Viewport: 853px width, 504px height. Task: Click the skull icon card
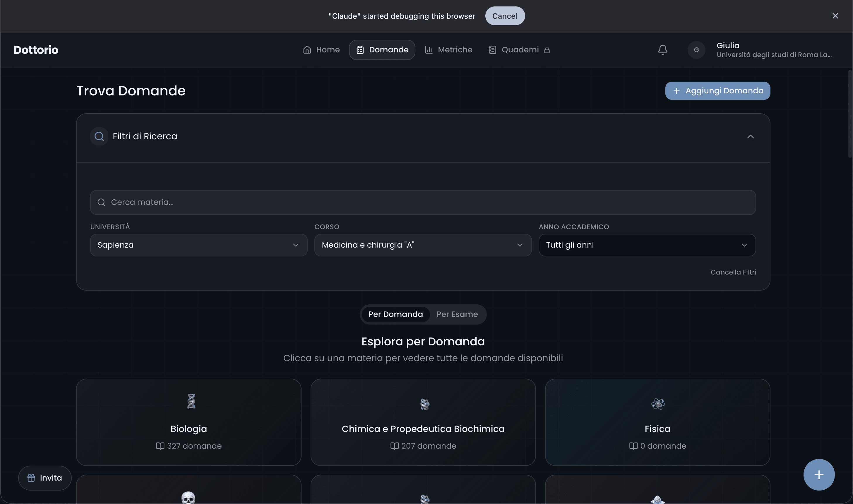point(189,489)
